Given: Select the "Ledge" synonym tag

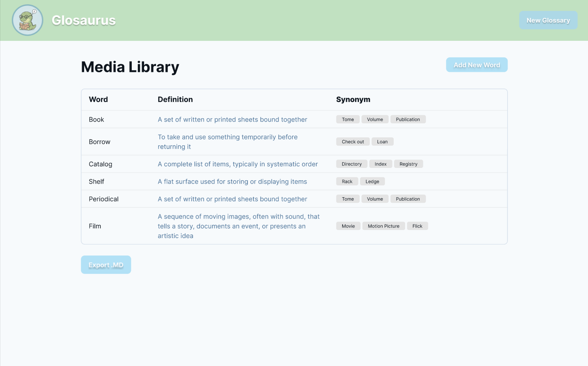Looking at the screenshot, I should 372,182.
